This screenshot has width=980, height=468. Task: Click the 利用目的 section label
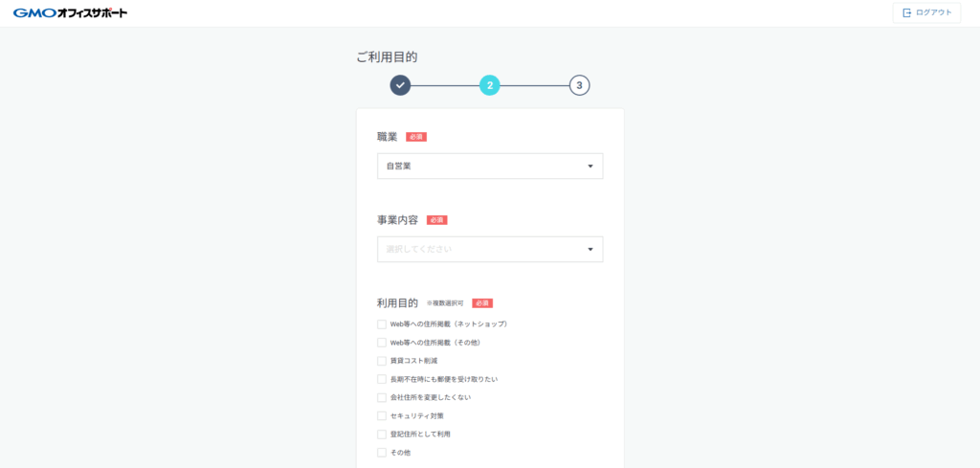pyautogui.click(x=397, y=303)
